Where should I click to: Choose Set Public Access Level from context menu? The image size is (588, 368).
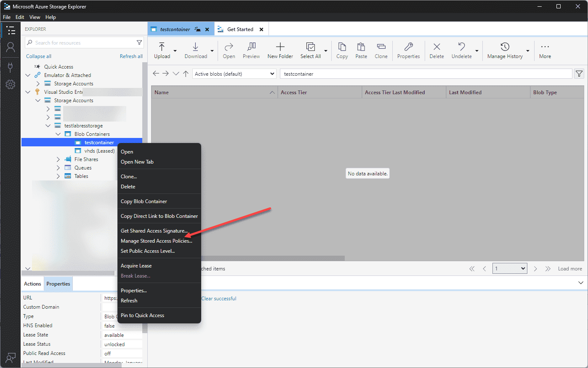pyautogui.click(x=159, y=251)
